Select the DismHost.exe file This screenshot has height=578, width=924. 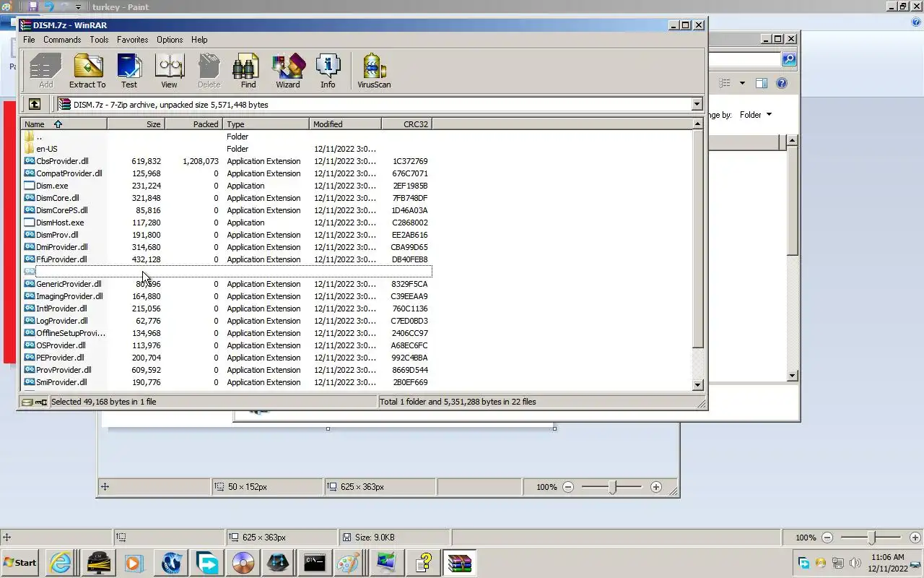pyautogui.click(x=227, y=223)
